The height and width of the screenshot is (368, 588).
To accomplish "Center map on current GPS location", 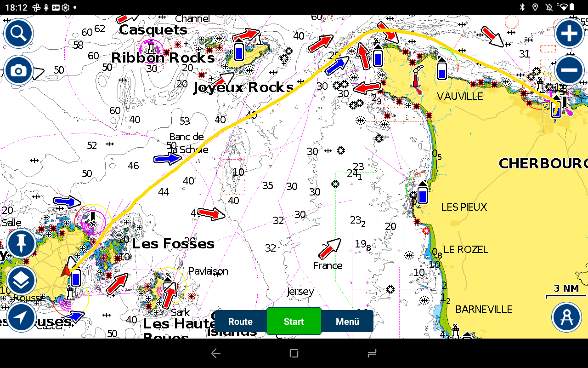I will (21, 317).
